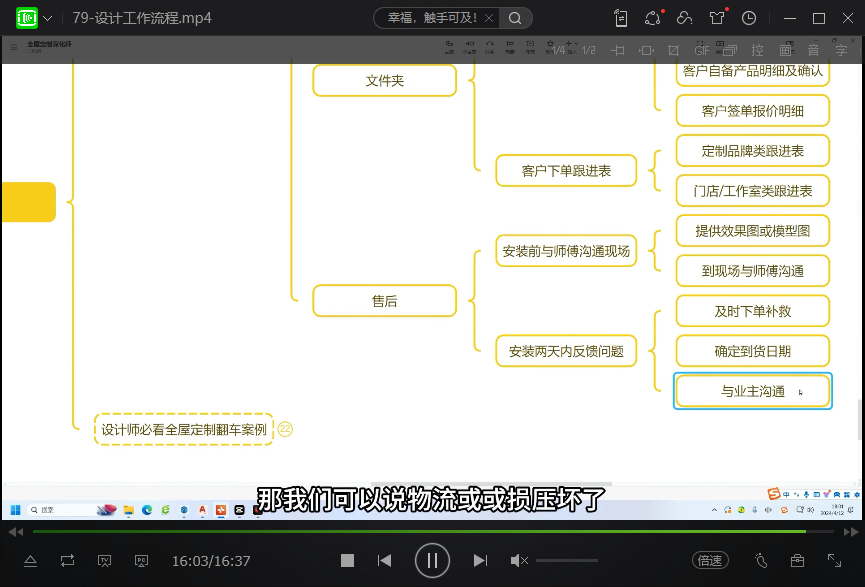
Task: Click the 与业主沟通 mind map node
Action: tap(752, 391)
